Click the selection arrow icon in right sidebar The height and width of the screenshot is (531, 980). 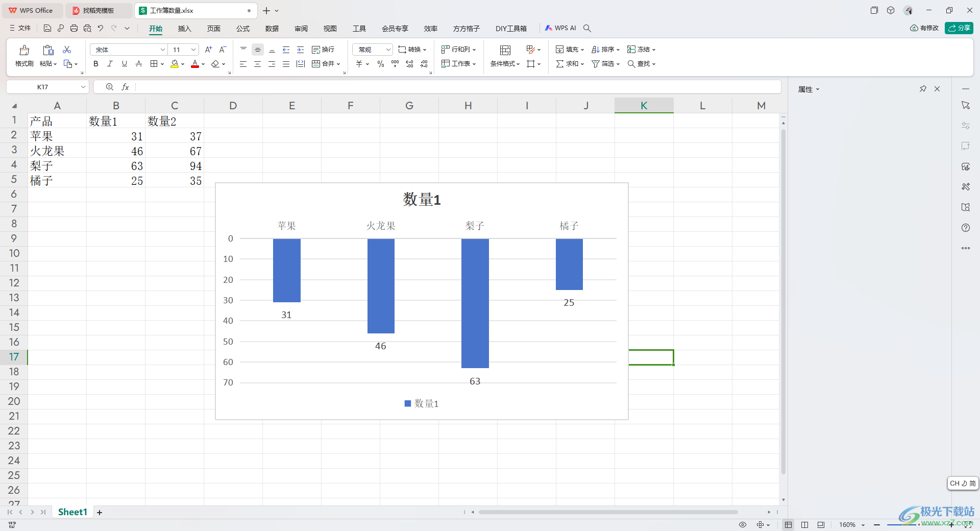pyautogui.click(x=966, y=105)
